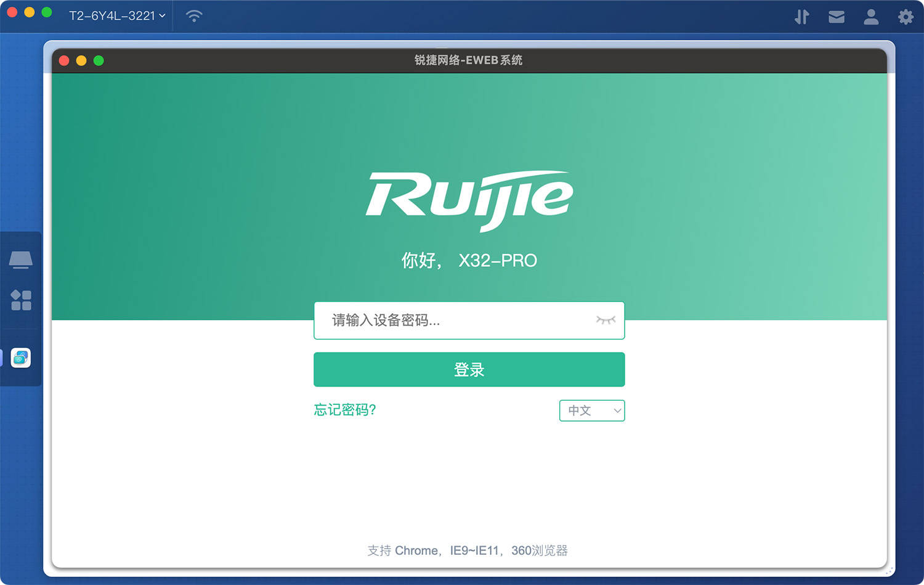Minimize the EWEB window with yellow button
Screen dimensions: 924x585
point(81,60)
